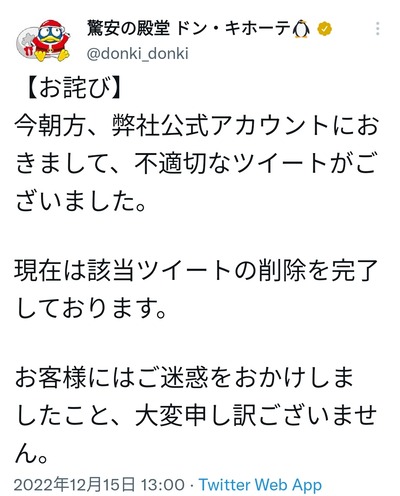Click the line しております。
This screenshot has width=400, height=496.
[x=91, y=308]
